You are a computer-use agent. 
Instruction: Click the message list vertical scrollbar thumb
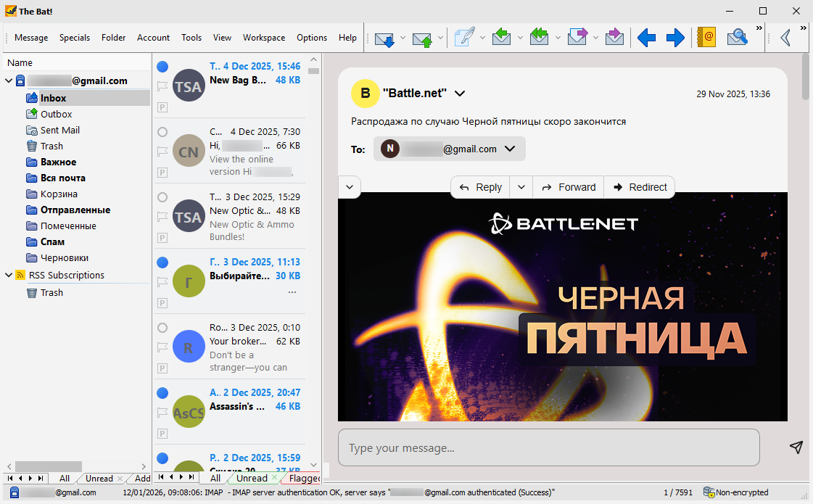point(313,71)
